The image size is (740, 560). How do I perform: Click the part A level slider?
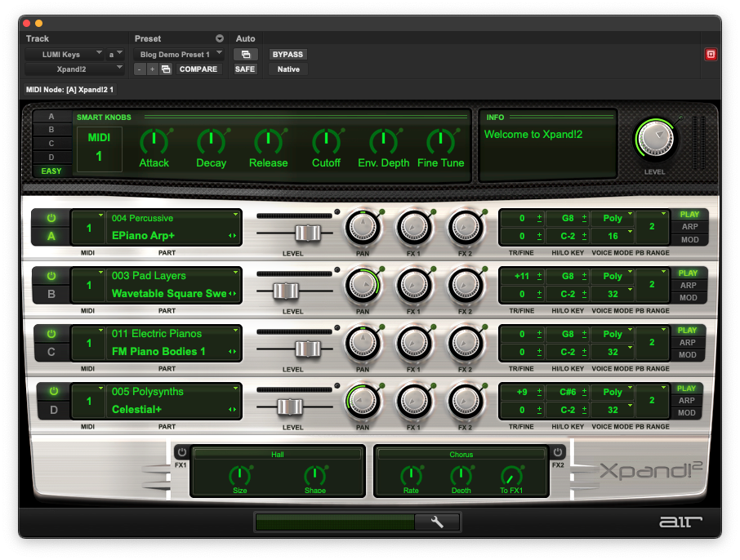[307, 233]
